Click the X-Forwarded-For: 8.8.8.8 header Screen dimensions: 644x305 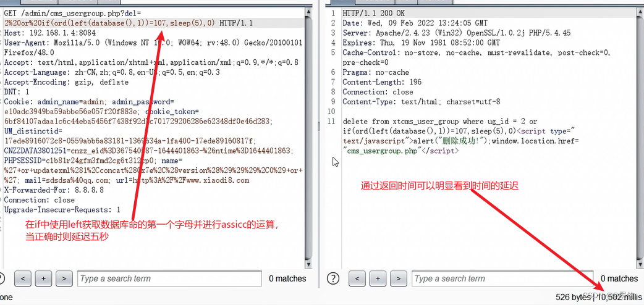pyautogui.click(x=54, y=190)
